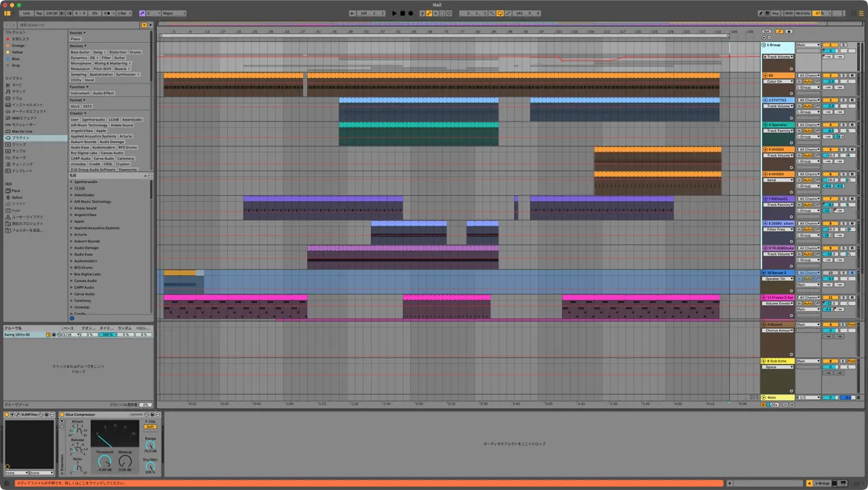This screenshot has width=868, height=490.
Task: Open the 1 Bar quantization dropdown
Action: [124, 13]
